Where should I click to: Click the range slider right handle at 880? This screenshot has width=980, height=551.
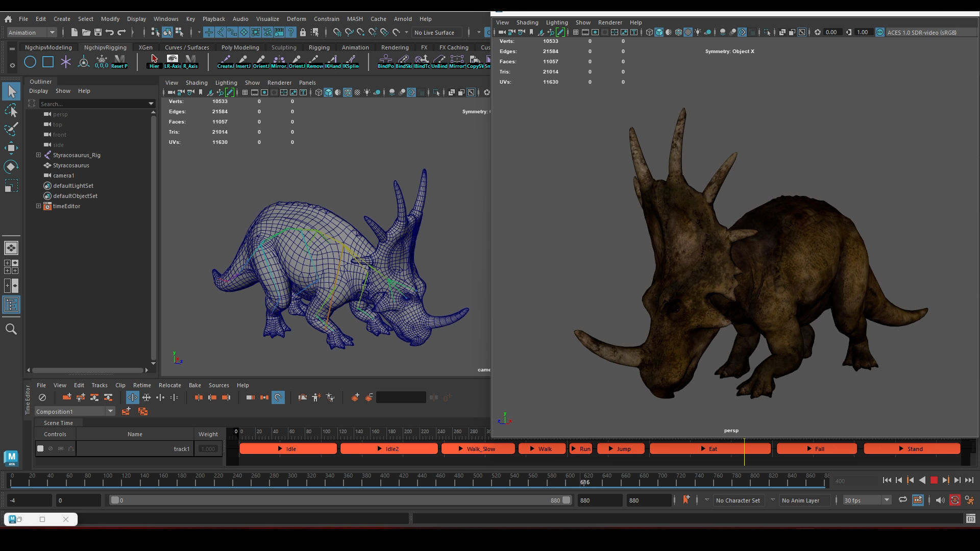click(x=566, y=500)
